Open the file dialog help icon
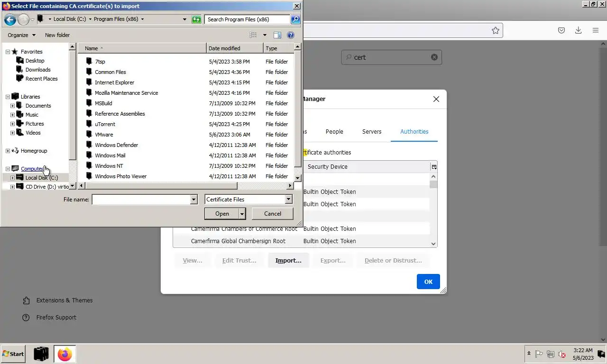 [x=291, y=35]
